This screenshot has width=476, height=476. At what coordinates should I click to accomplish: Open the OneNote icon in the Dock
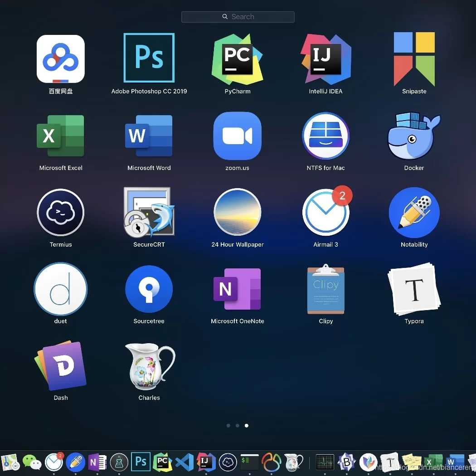[x=97, y=462]
